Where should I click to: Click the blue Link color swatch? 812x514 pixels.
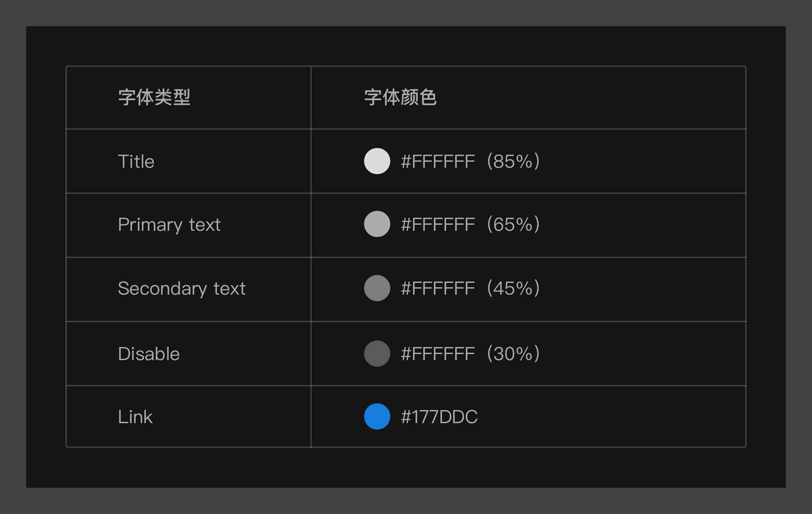point(377,417)
